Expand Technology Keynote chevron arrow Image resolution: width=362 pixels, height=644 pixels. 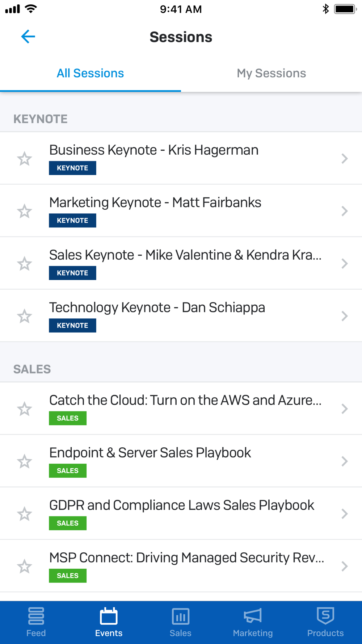pos(345,316)
